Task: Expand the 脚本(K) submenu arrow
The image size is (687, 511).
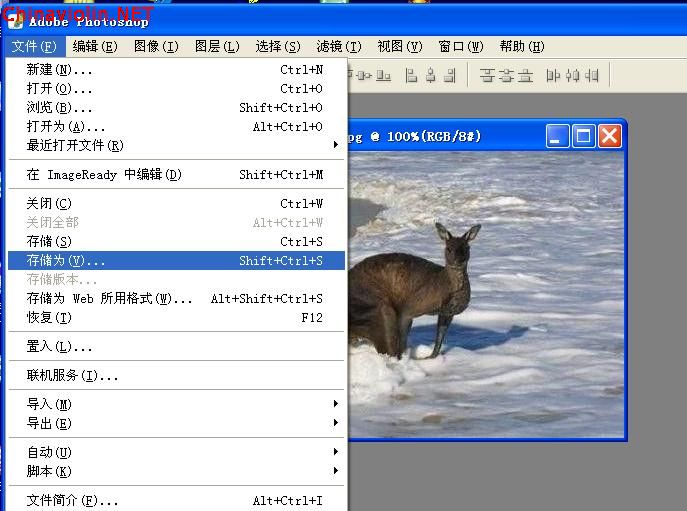Action: pyautogui.click(x=336, y=471)
